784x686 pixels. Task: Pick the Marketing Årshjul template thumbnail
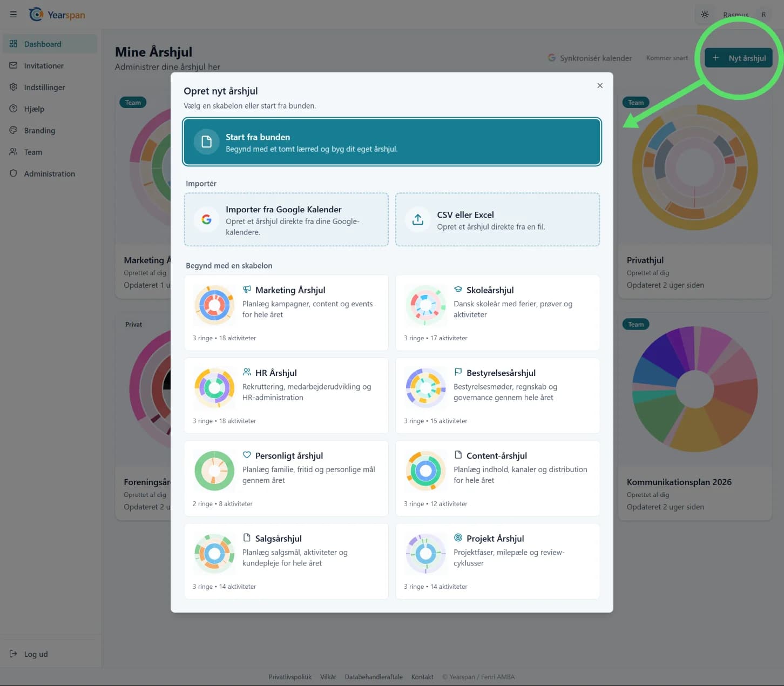click(x=214, y=305)
